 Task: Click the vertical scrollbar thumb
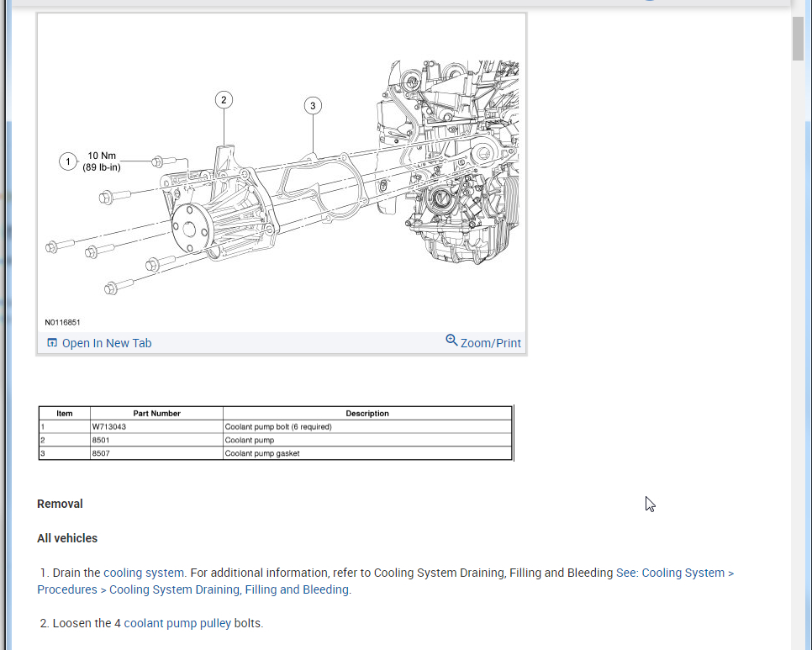click(x=798, y=39)
